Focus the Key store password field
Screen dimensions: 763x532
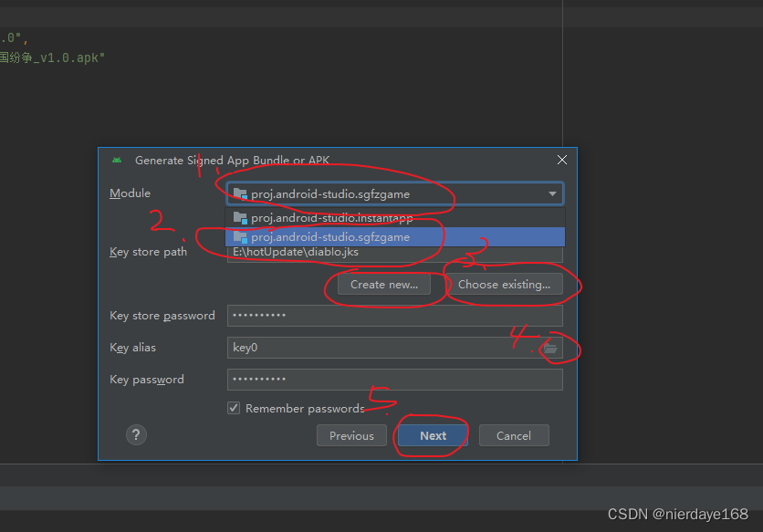pos(394,316)
